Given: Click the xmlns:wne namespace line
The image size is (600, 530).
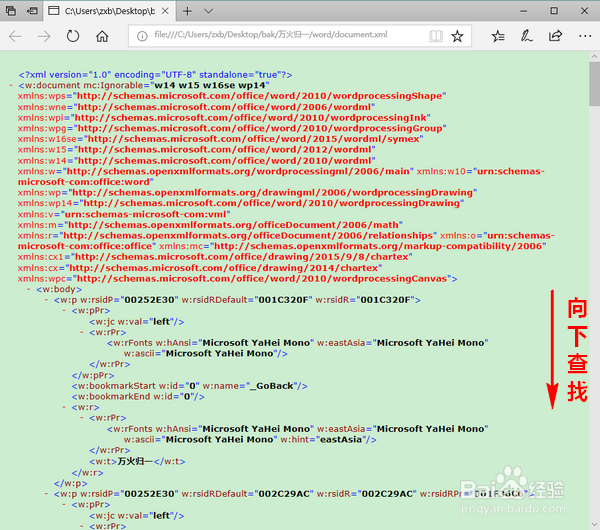Looking at the screenshot, I should click(x=196, y=107).
